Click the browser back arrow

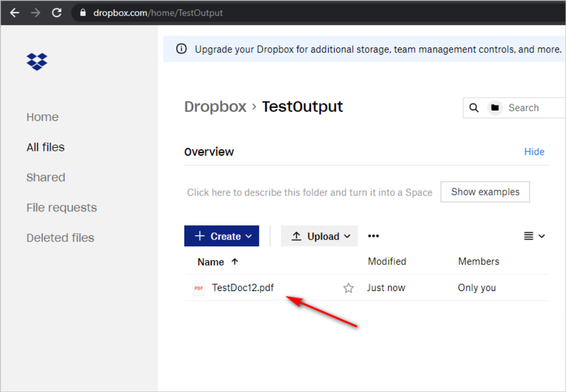coord(15,13)
